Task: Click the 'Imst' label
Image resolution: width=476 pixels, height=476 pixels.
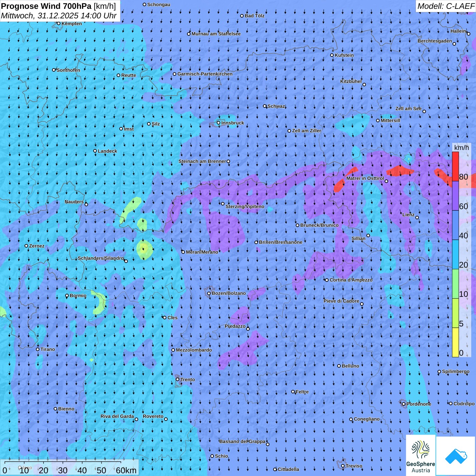Action: click(129, 129)
